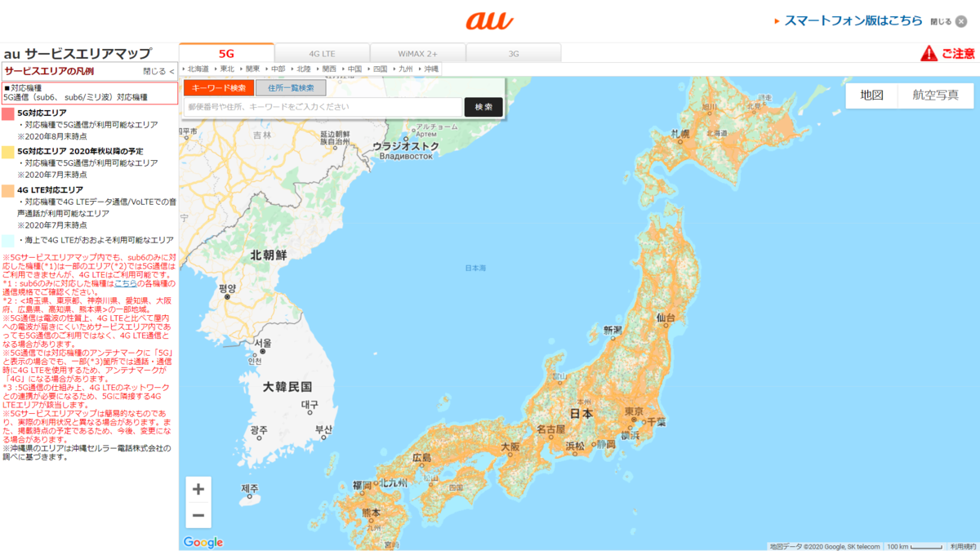Viewport: 980px width, 551px height.
Task: Click 広島 label on the map
Action: [421, 458]
